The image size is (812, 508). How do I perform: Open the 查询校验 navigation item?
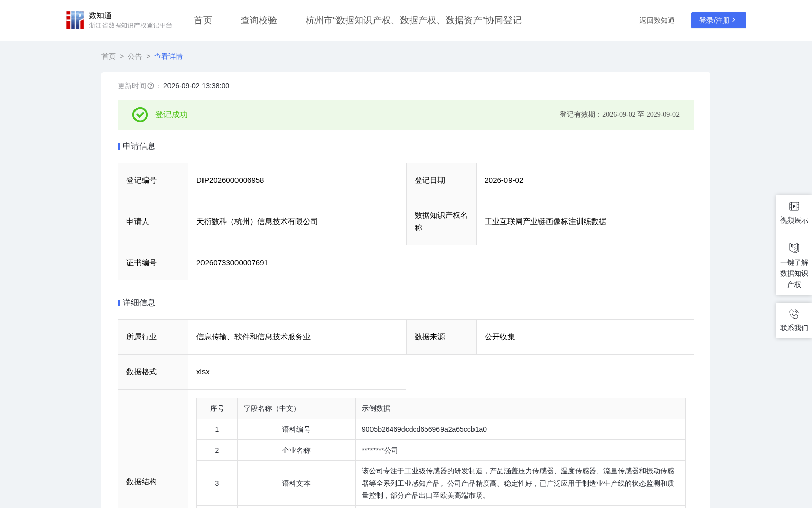tap(259, 20)
